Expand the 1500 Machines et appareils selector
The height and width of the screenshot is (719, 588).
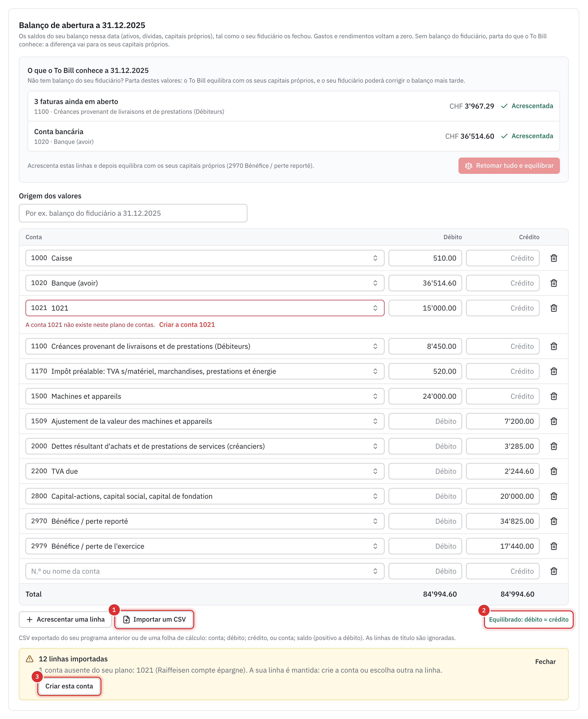204,396
